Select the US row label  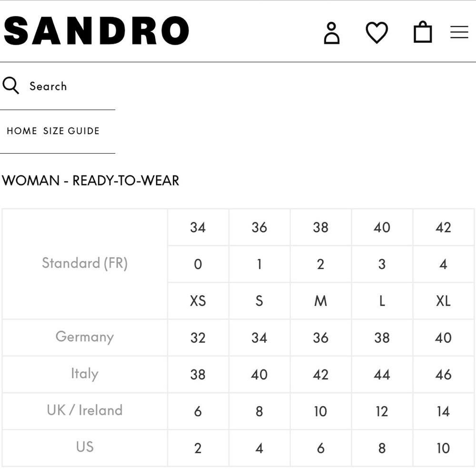coord(85,447)
